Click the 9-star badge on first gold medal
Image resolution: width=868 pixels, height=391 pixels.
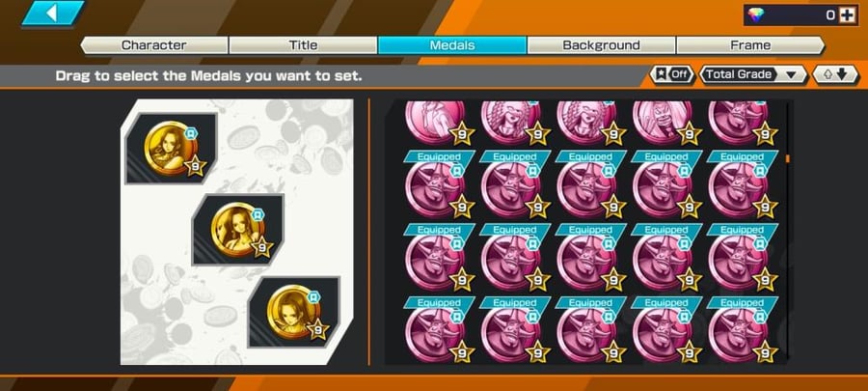[195, 166]
